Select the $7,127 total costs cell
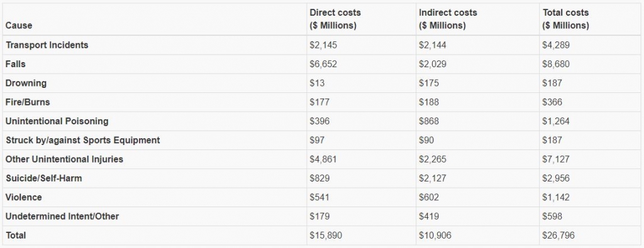Viewport: 644px width, 248px height. pos(556,159)
